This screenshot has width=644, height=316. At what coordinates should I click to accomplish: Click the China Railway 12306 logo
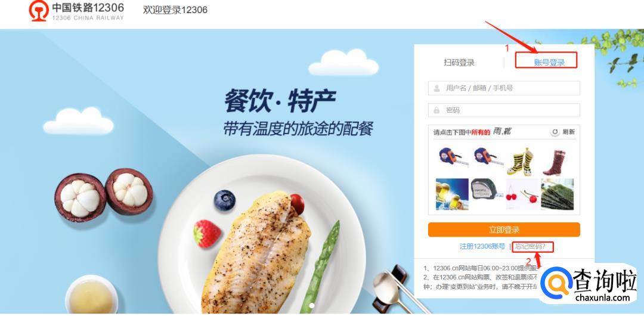click(x=76, y=11)
